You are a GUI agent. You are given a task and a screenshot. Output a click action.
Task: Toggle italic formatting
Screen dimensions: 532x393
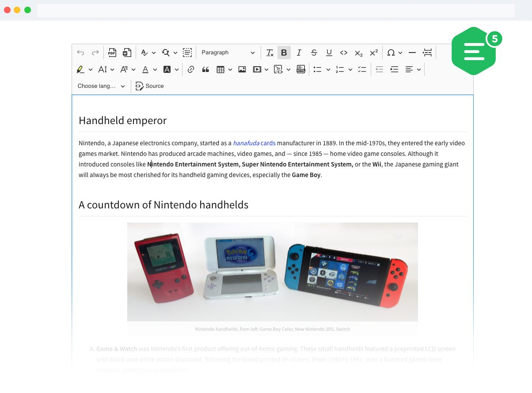299,53
